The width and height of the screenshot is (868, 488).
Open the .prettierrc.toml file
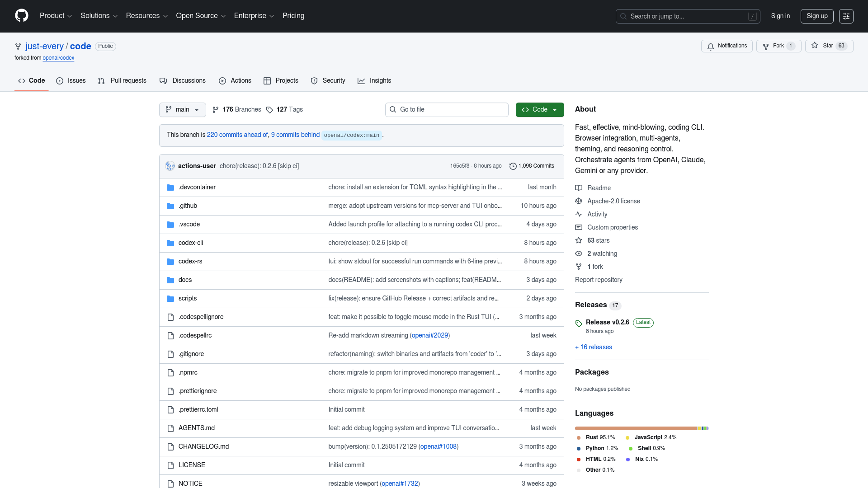click(198, 410)
